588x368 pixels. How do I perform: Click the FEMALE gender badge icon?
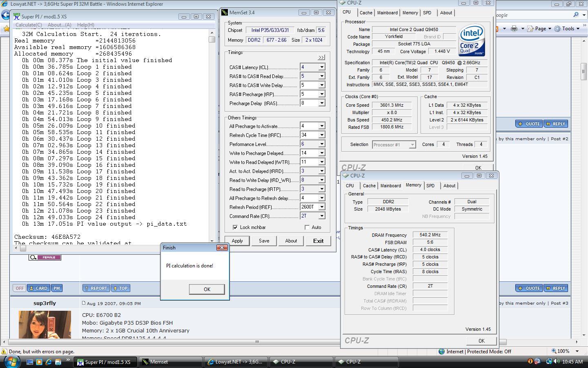[45, 257]
